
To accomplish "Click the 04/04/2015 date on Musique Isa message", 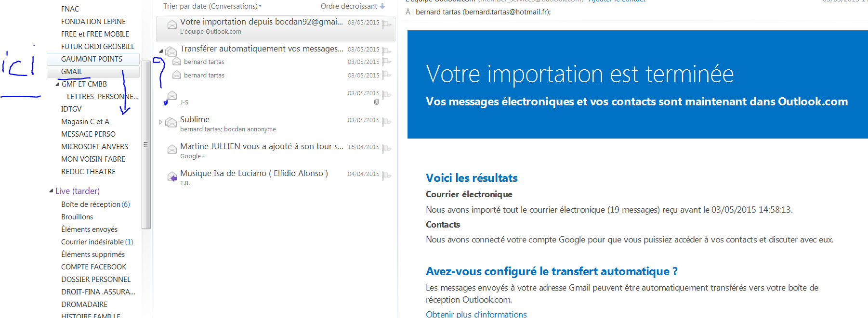I will pyautogui.click(x=364, y=174).
